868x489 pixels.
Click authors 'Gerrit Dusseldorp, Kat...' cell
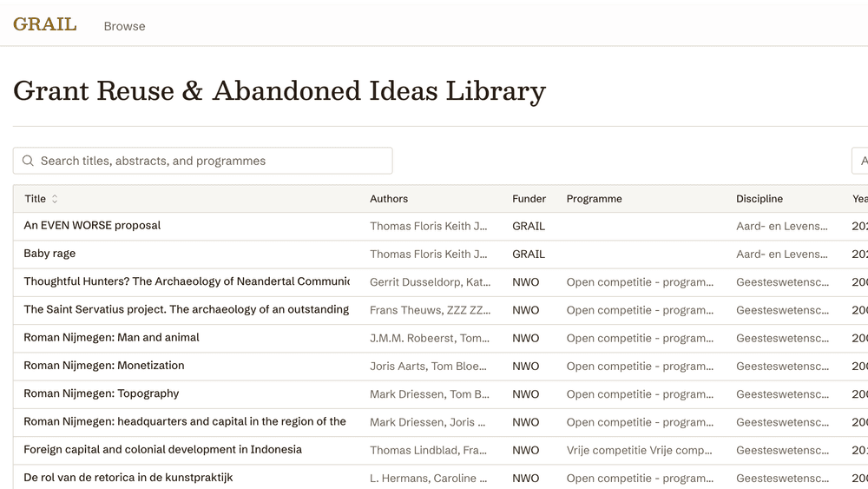[x=431, y=282]
